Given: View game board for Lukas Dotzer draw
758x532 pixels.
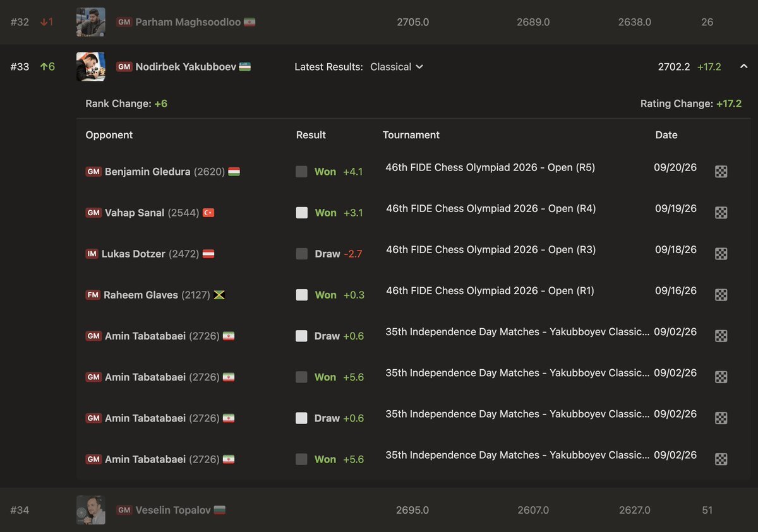Looking at the screenshot, I should tap(721, 254).
